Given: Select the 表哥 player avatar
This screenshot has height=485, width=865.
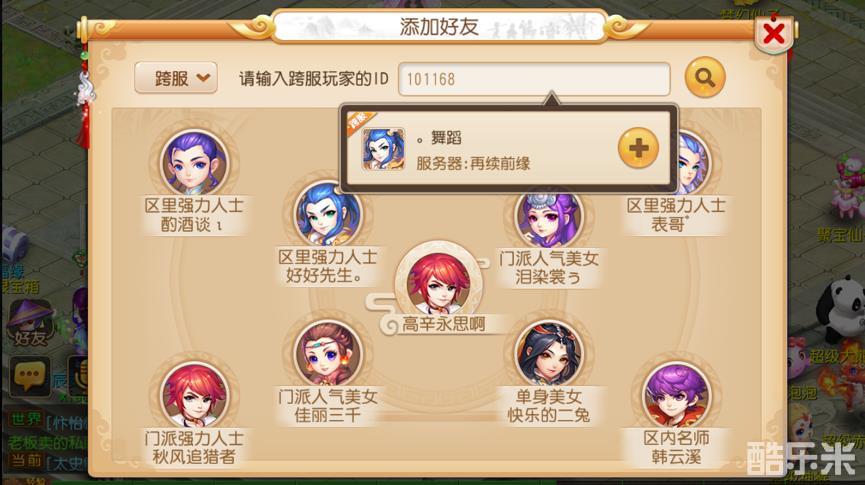Looking at the screenshot, I should click(691, 164).
